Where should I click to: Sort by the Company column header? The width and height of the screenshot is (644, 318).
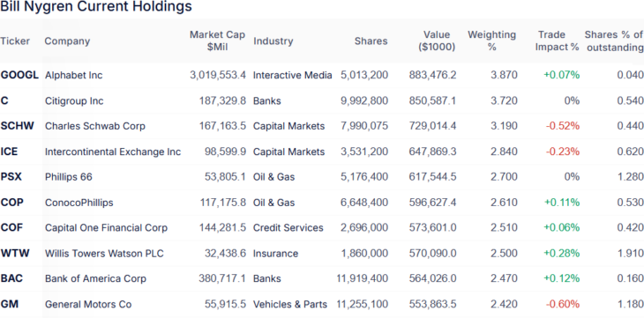pos(67,41)
